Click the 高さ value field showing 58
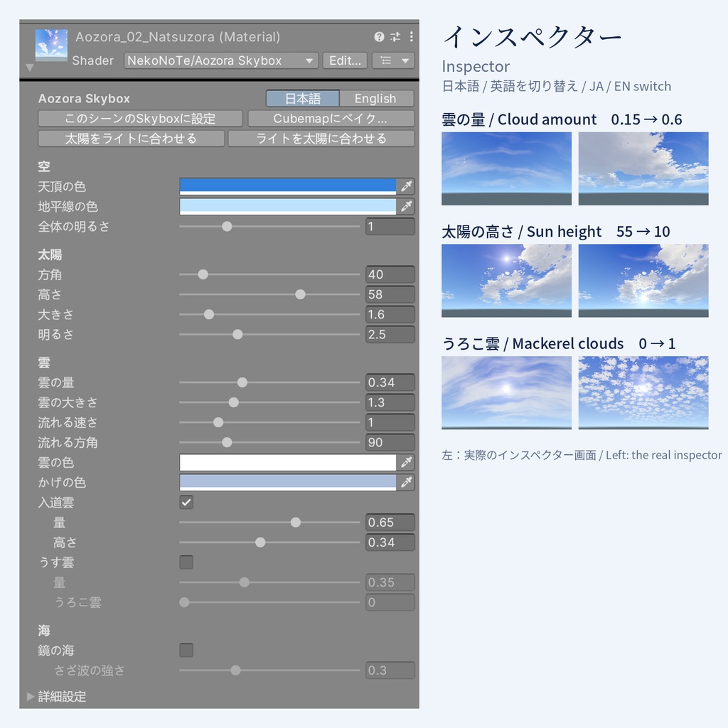The height and width of the screenshot is (728, 728). pyautogui.click(x=390, y=294)
